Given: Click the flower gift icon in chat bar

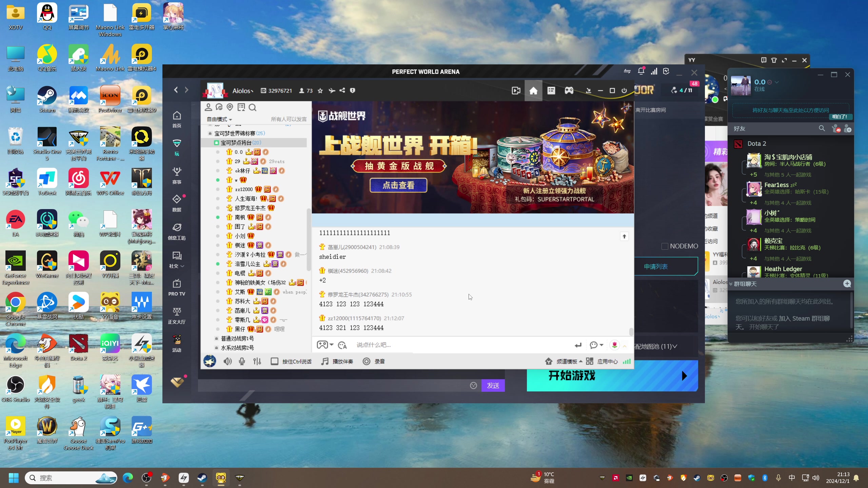Looking at the screenshot, I should [614, 345].
